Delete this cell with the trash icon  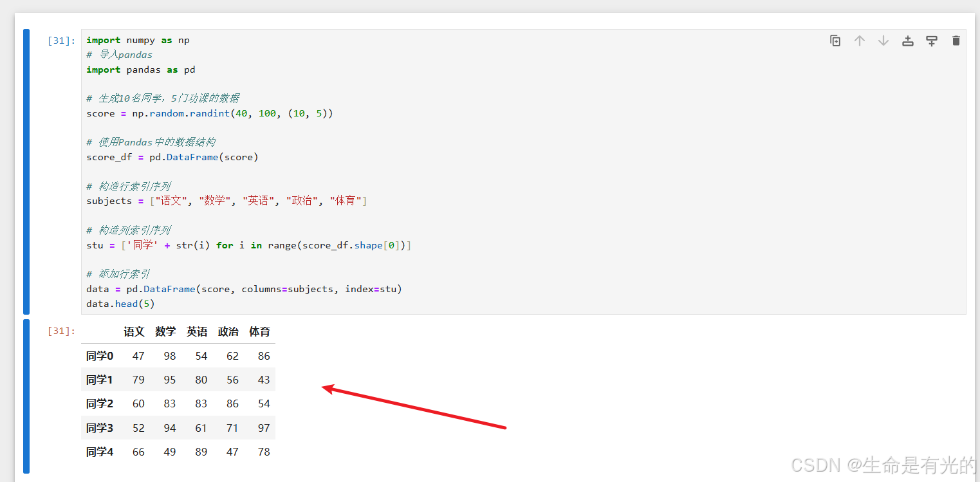pos(956,41)
